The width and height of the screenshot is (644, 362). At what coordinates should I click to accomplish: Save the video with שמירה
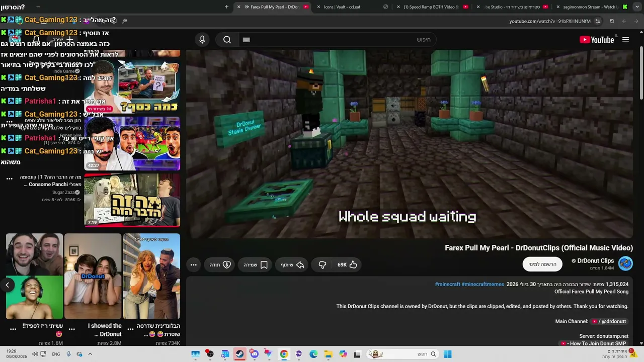point(256,264)
